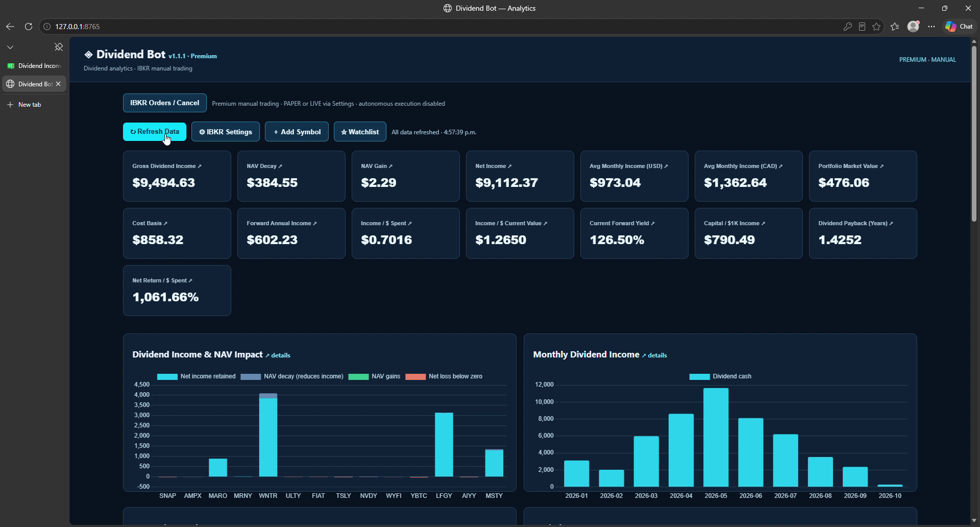The height and width of the screenshot is (527, 980).
Task: Open Dividend Payback (Years) card
Action: tap(863, 233)
